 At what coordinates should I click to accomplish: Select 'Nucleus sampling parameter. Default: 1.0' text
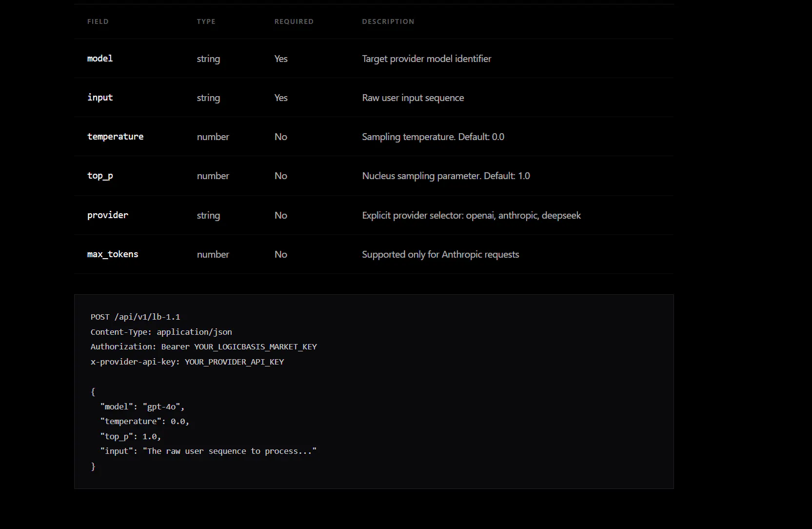[446, 176]
